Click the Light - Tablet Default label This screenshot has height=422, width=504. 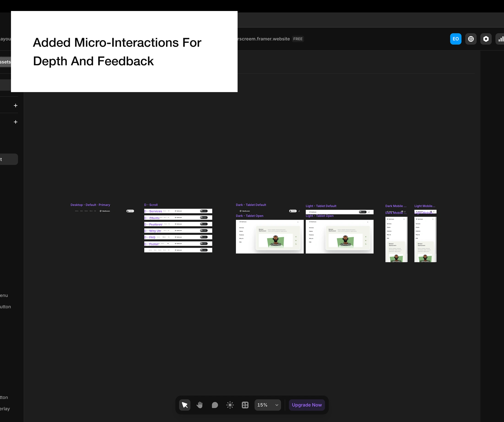click(321, 206)
